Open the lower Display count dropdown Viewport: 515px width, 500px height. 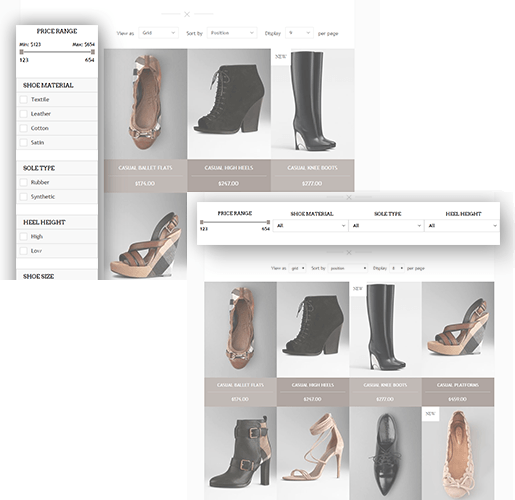click(x=397, y=268)
